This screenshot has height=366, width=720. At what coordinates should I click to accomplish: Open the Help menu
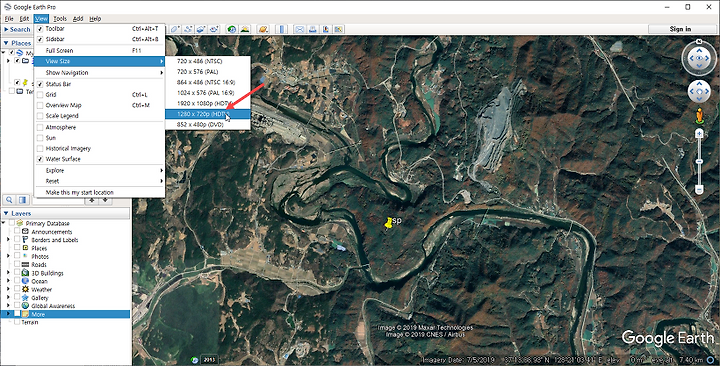[x=95, y=19]
